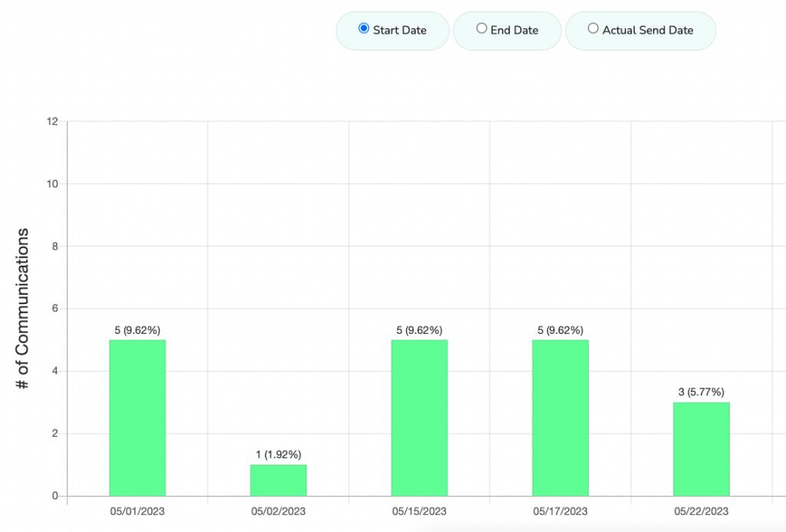Click the 05/02/2023 x-axis date label
The width and height of the screenshot is (786, 532).
(x=278, y=511)
